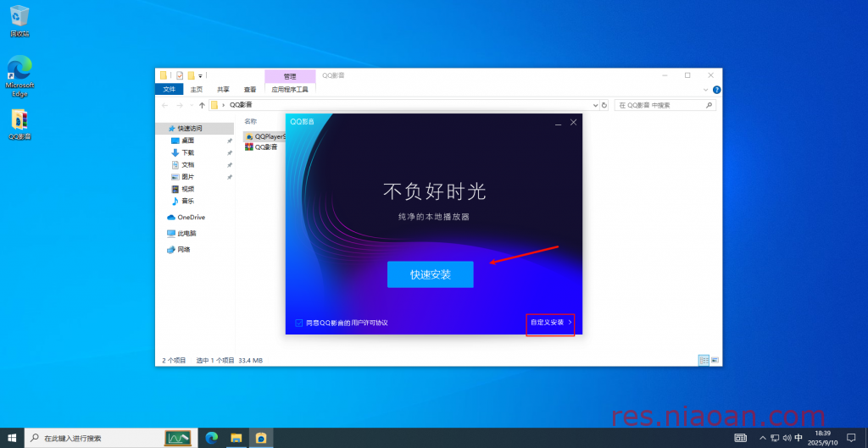868x448 pixels.
Task: Toggle the 同意QQ影音的用户许可协议 checkbox
Action: click(299, 323)
